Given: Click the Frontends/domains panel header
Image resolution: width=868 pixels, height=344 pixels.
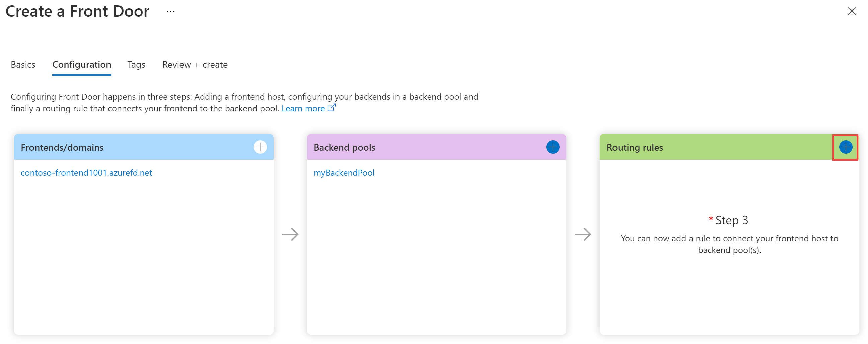Looking at the screenshot, I should (x=62, y=147).
